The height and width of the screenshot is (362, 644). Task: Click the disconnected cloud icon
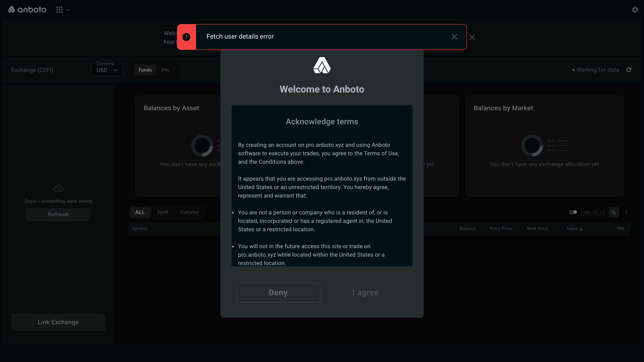point(58,188)
